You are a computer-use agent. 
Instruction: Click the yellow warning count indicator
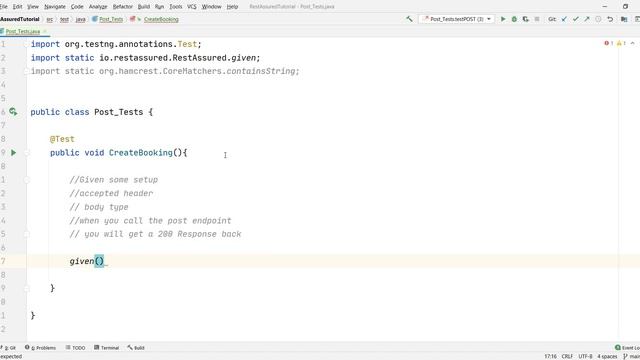click(621, 43)
